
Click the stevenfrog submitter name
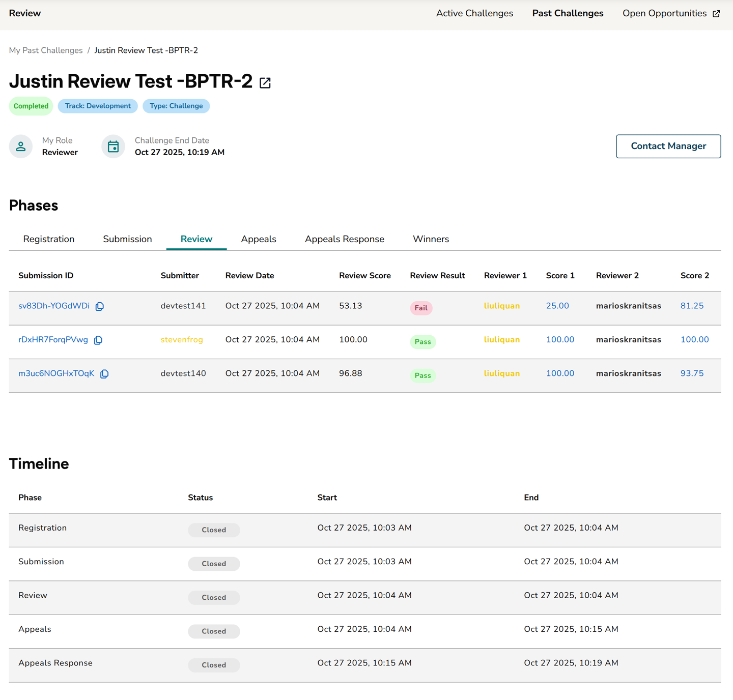pos(182,339)
